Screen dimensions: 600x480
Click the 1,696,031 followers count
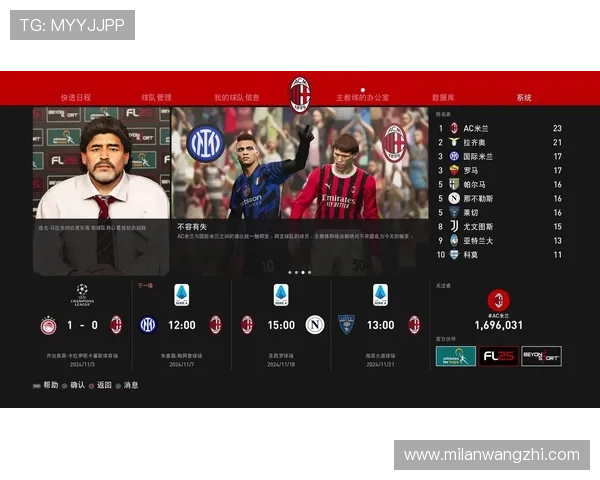click(499, 325)
